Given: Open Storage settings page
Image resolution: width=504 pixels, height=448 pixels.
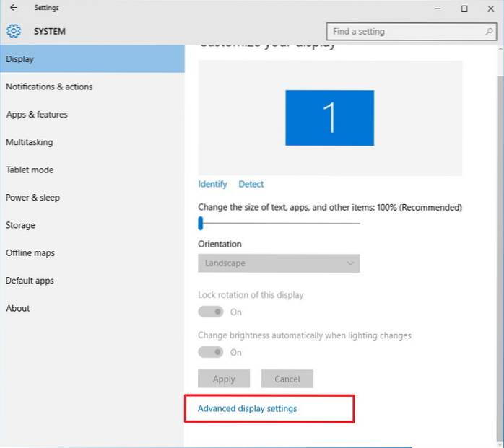Looking at the screenshot, I should pyautogui.click(x=20, y=225).
